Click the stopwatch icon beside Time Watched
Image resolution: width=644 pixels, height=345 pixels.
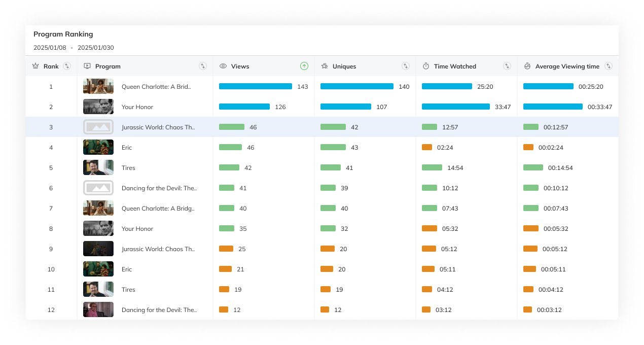click(x=425, y=66)
